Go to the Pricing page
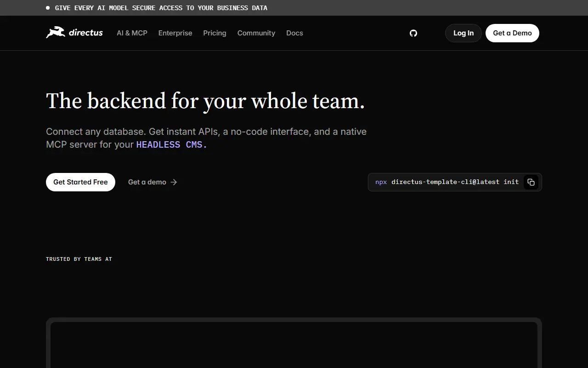588x368 pixels. coord(215,33)
